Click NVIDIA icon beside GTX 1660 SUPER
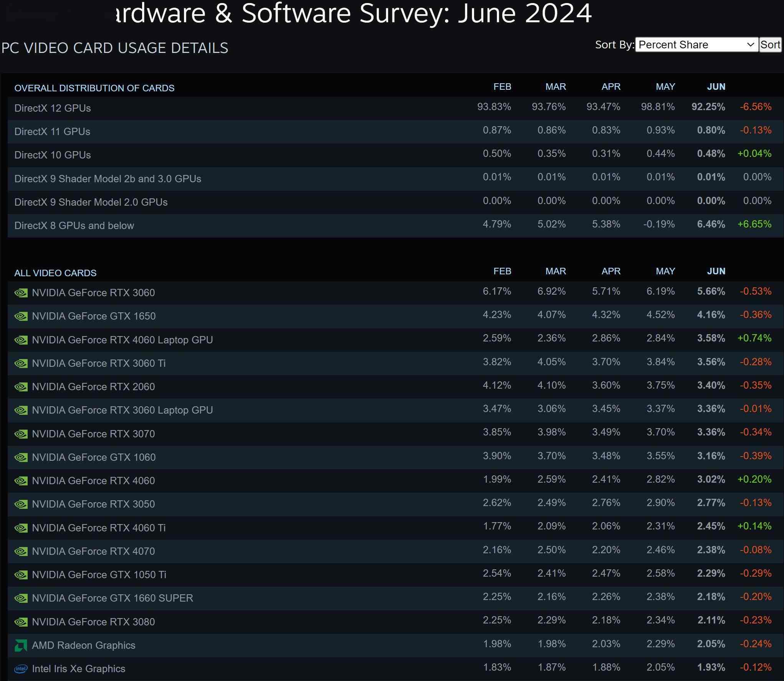Image resolution: width=784 pixels, height=681 pixels. [21, 598]
